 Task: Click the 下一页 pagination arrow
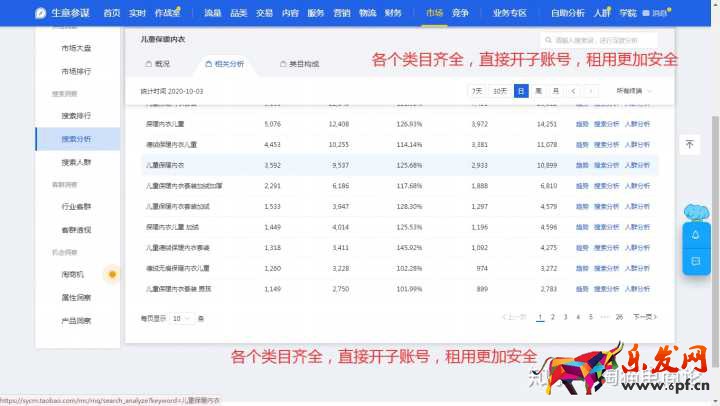[x=645, y=317]
